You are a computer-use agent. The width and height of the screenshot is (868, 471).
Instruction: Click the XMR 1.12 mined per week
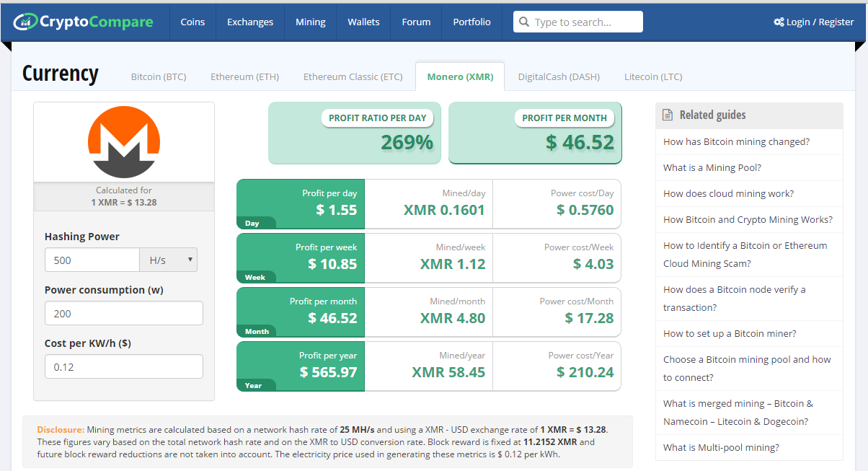pos(453,264)
